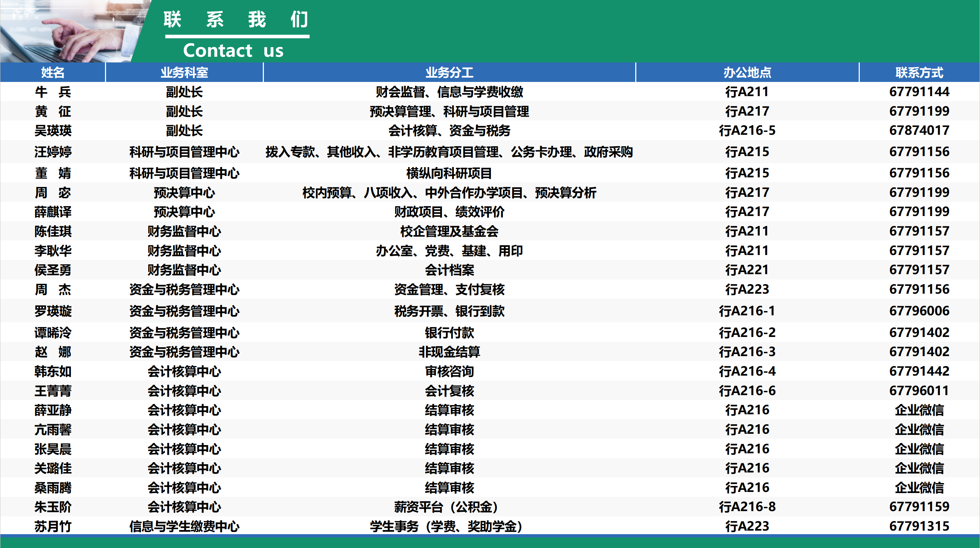Click 企业微信 in 薛亚静 row
Image resolution: width=980 pixels, height=548 pixels.
(x=919, y=410)
